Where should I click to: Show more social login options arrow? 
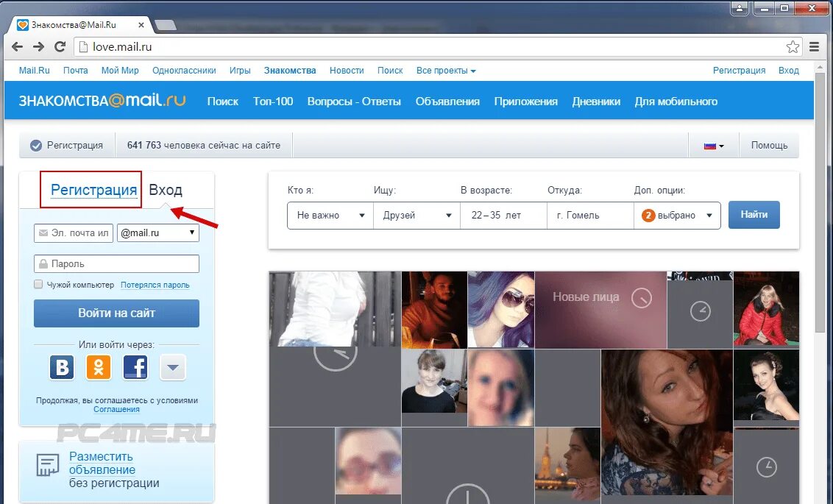click(x=173, y=367)
